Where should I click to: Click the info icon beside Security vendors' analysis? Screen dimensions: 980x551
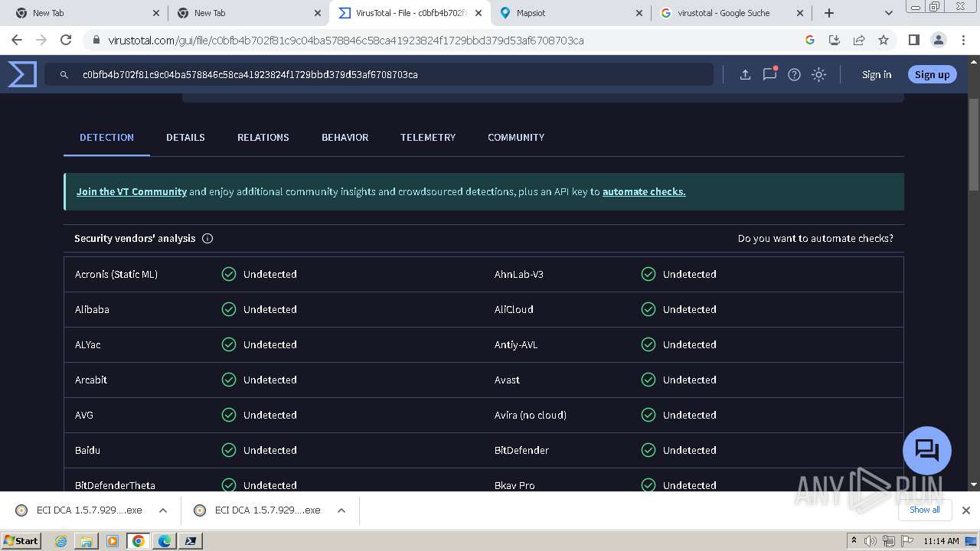pyautogui.click(x=207, y=238)
